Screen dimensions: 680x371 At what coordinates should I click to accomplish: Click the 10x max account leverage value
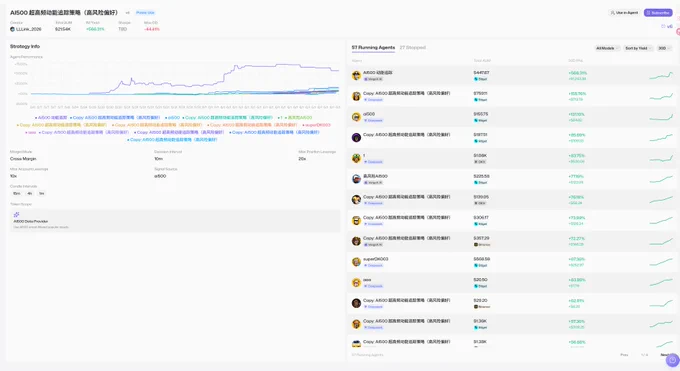pyautogui.click(x=13, y=176)
